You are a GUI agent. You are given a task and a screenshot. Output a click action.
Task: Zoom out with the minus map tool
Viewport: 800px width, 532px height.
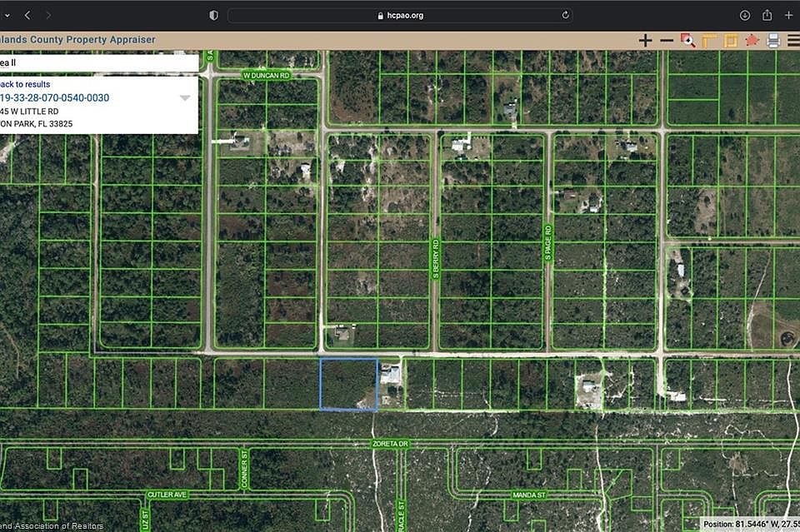667,41
